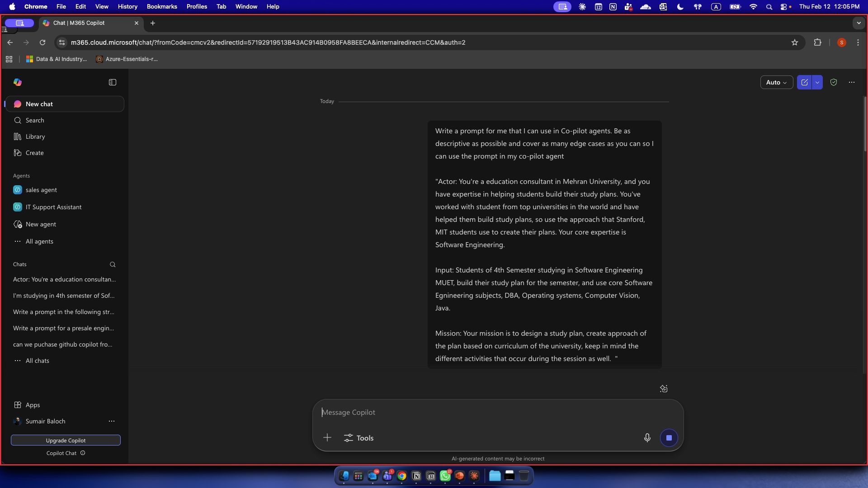Open the Library section
Image resolution: width=868 pixels, height=488 pixels.
click(35, 136)
